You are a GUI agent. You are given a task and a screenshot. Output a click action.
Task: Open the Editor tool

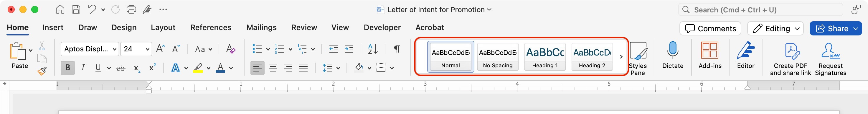coord(745,55)
